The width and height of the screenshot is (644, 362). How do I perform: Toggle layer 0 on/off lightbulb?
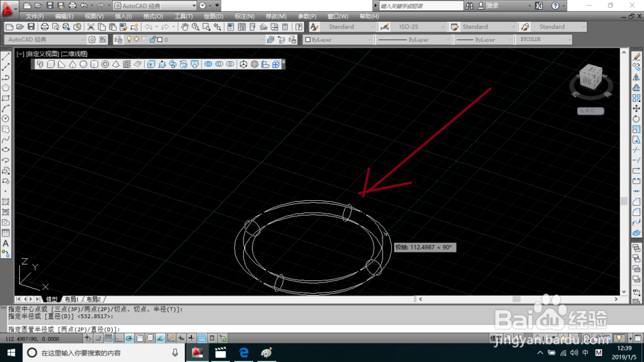pyautogui.click(x=129, y=39)
